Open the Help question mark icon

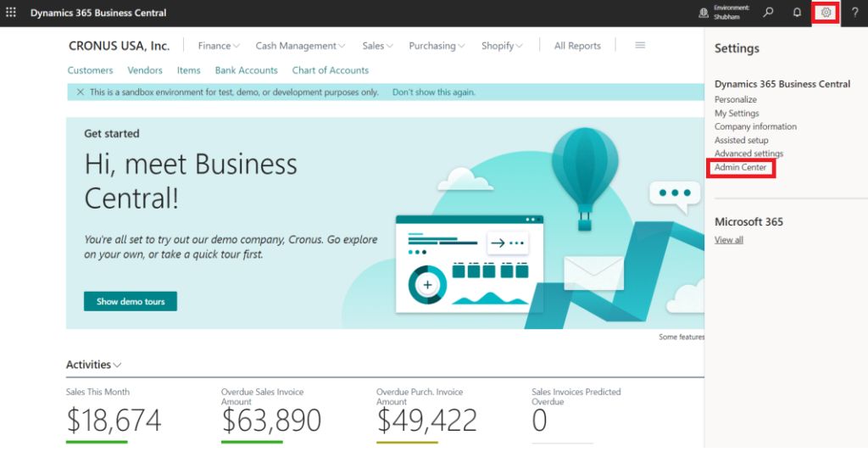[x=854, y=12]
